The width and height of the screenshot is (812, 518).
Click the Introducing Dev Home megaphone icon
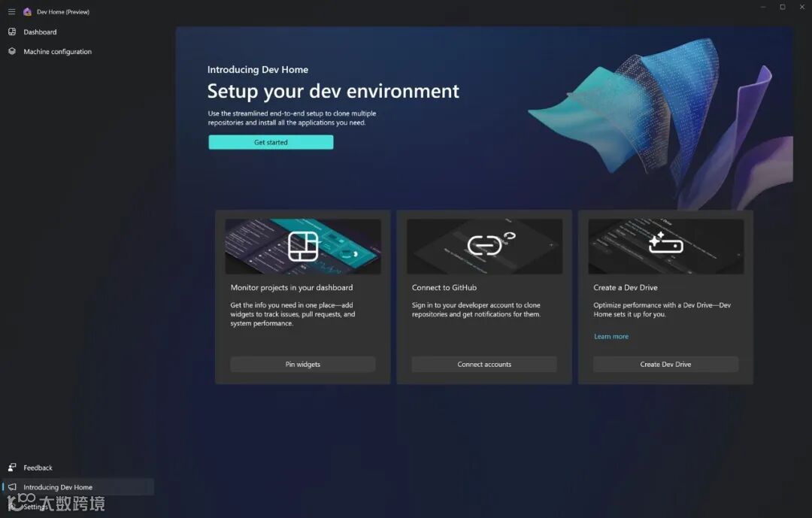[12, 487]
